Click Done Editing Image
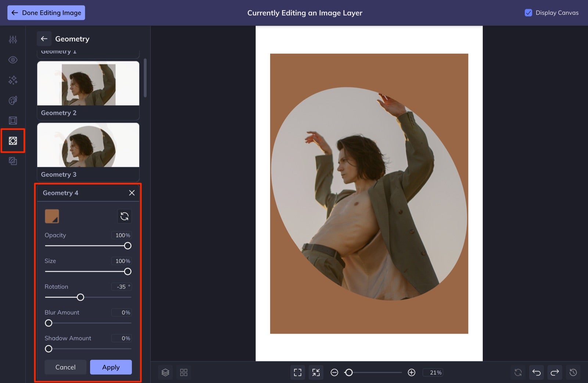 point(46,13)
